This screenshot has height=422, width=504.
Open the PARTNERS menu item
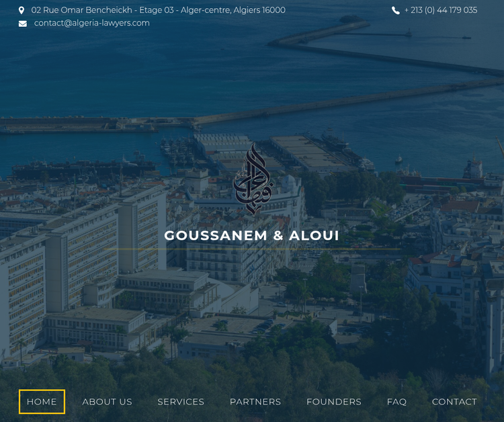[255, 402]
